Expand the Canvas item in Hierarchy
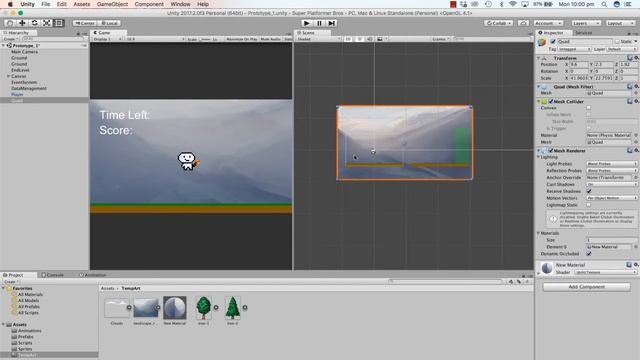Image resolution: width=640 pixels, height=360 pixels. 8,76
